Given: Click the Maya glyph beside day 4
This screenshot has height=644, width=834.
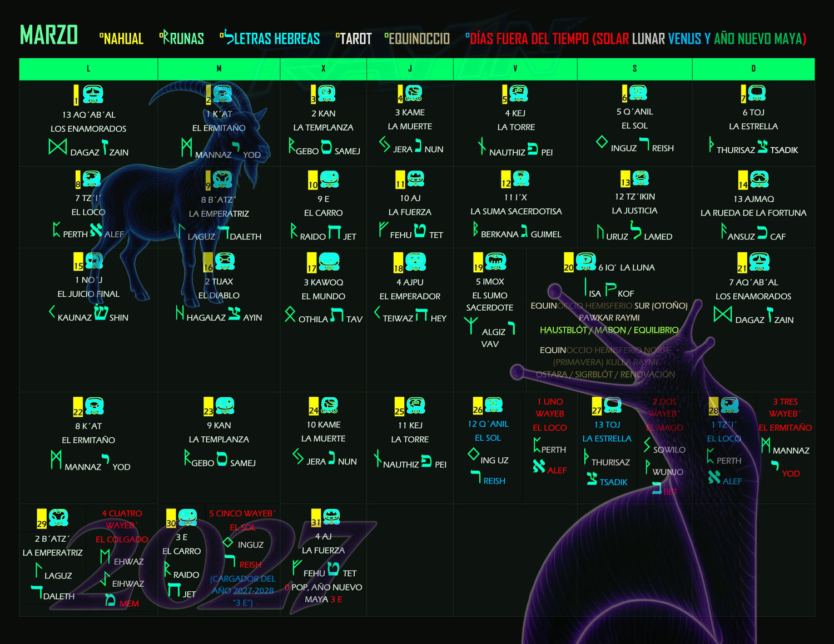Looking at the screenshot, I should (413, 93).
